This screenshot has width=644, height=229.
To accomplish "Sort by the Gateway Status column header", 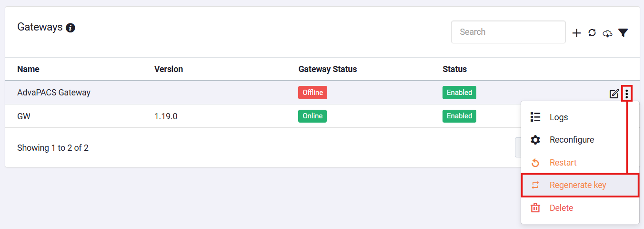I will tap(328, 69).
